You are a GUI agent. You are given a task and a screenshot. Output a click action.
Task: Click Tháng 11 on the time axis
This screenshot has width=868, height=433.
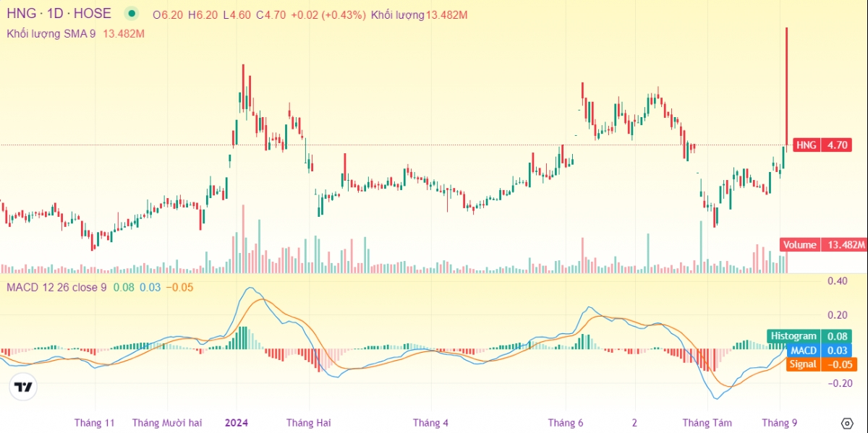tap(95, 423)
